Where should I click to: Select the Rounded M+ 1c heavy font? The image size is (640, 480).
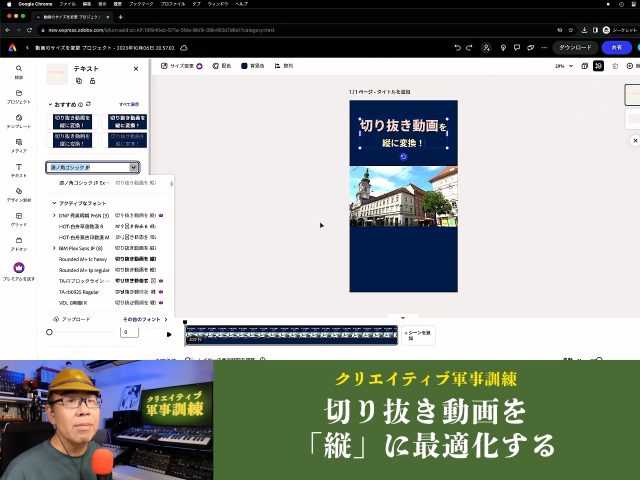(84, 259)
